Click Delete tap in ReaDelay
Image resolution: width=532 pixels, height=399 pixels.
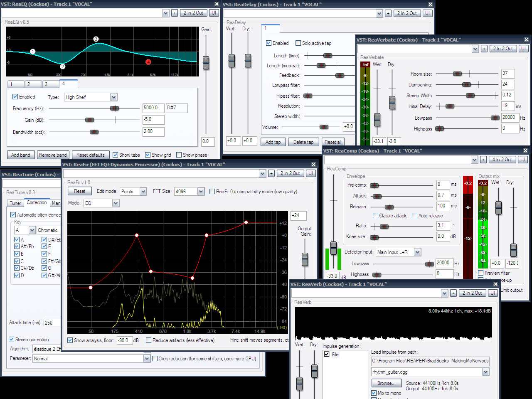pyautogui.click(x=303, y=142)
